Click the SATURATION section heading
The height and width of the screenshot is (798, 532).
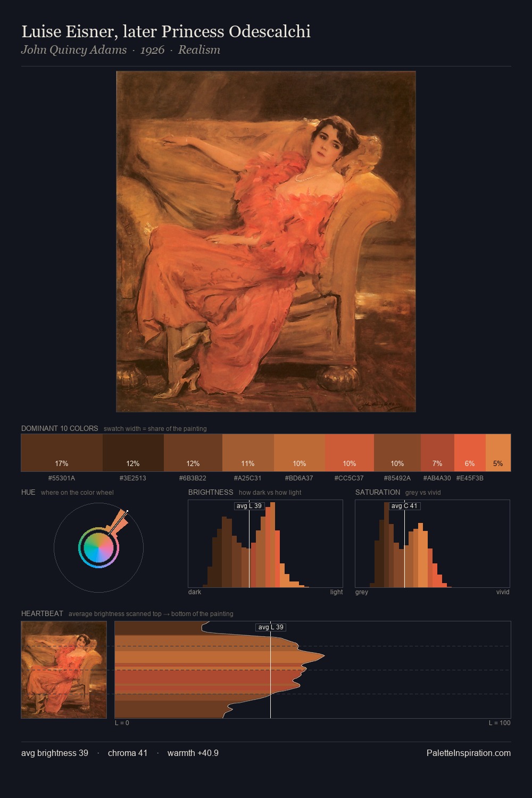click(x=378, y=492)
